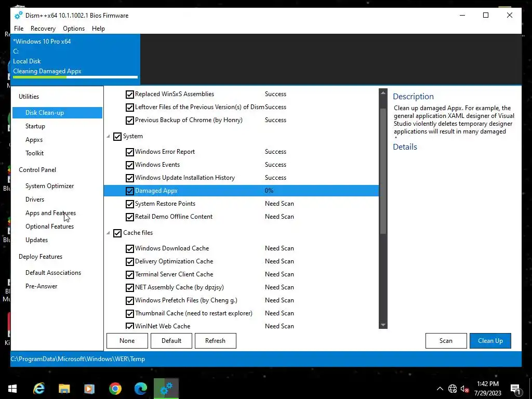Click the Default button
532x399 pixels.
pyautogui.click(x=171, y=341)
